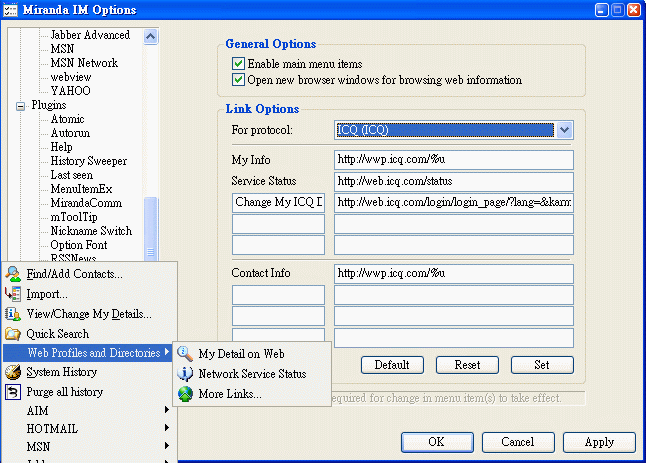Toggle Open new browser windows checkbox
The image size is (646, 463).
(238, 80)
